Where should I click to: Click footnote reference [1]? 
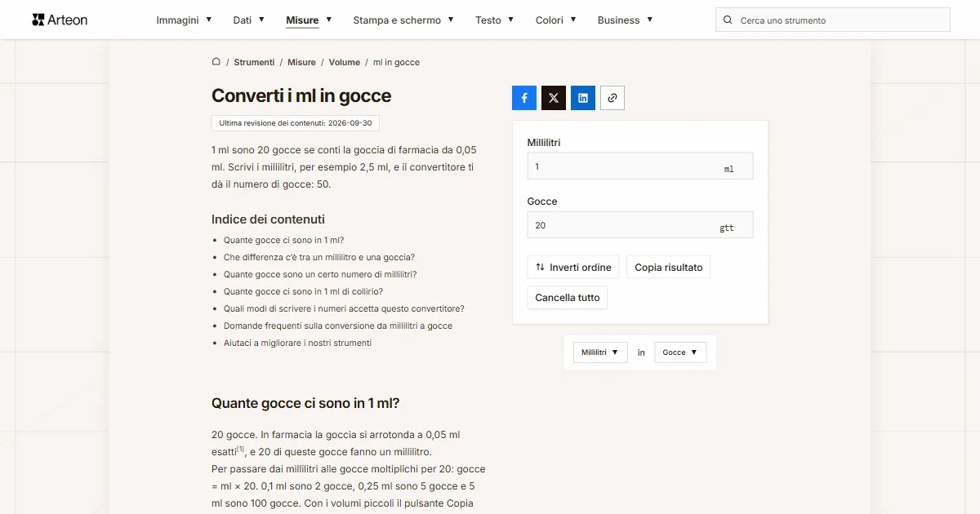pos(241,449)
